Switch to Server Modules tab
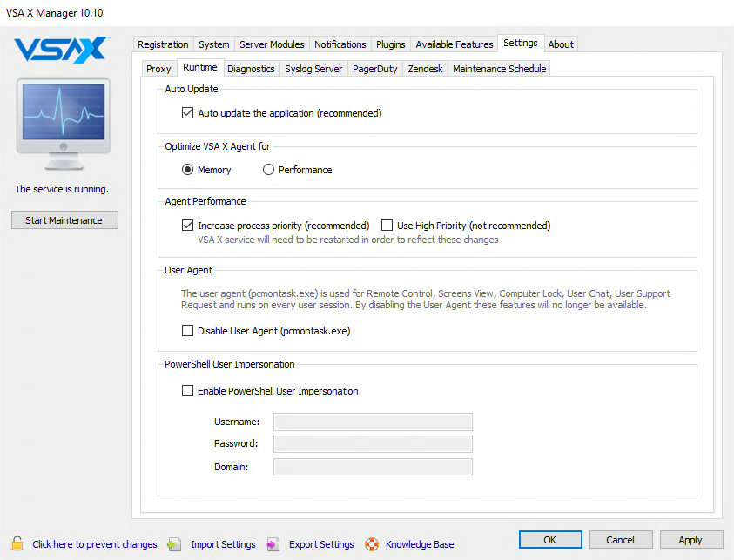 tap(272, 44)
